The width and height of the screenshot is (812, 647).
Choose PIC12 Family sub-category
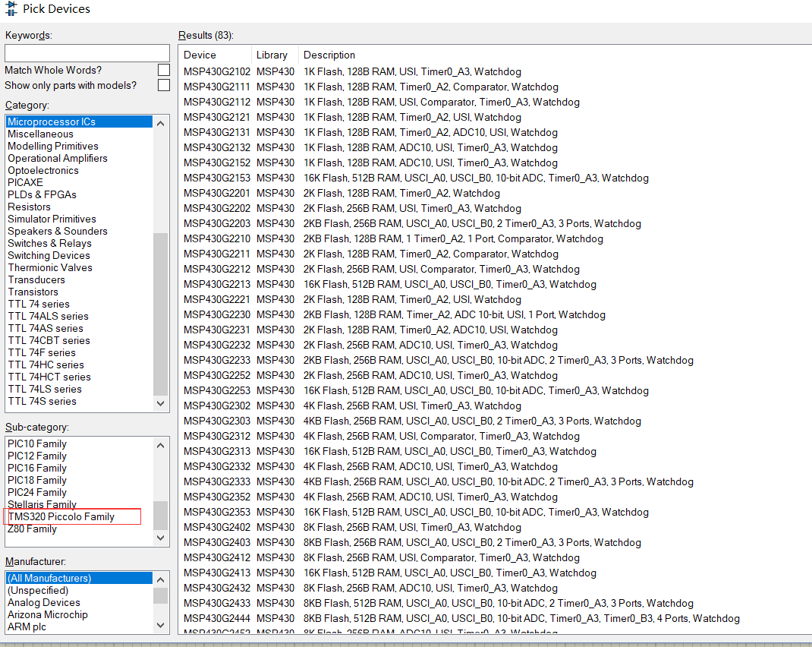[x=36, y=456]
